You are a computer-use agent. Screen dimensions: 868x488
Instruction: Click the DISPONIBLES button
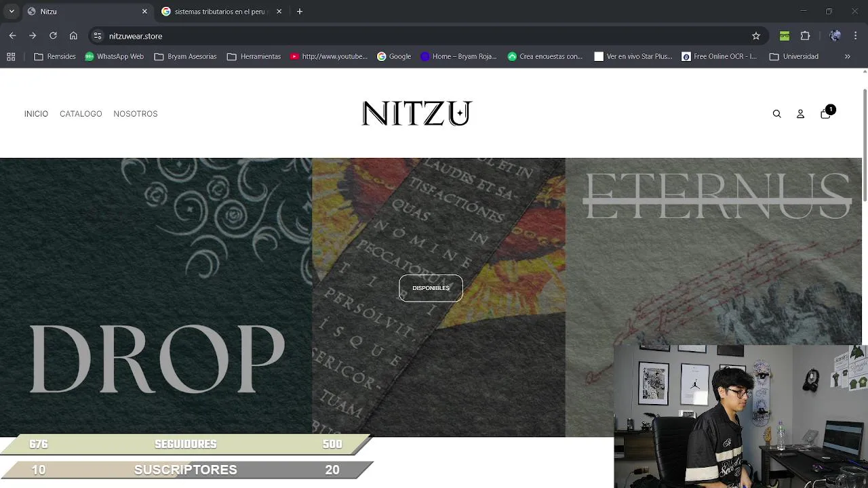tap(431, 288)
